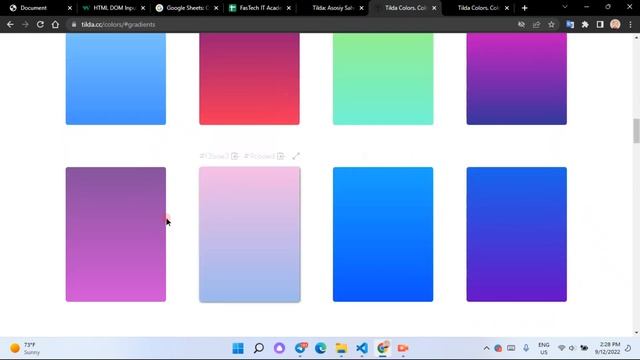Image resolution: width=640 pixels, height=360 pixels.
Task: Switch to the Google Sheets tab
Action: [x=187, y=8]
